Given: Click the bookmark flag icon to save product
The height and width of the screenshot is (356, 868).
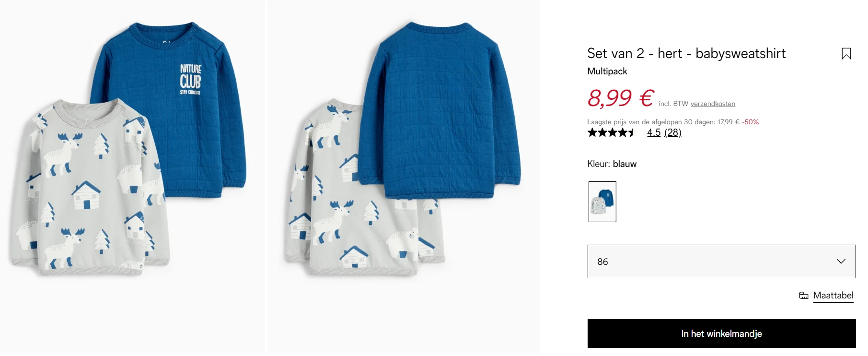Looking at the screenshot, I should point(847,53).
